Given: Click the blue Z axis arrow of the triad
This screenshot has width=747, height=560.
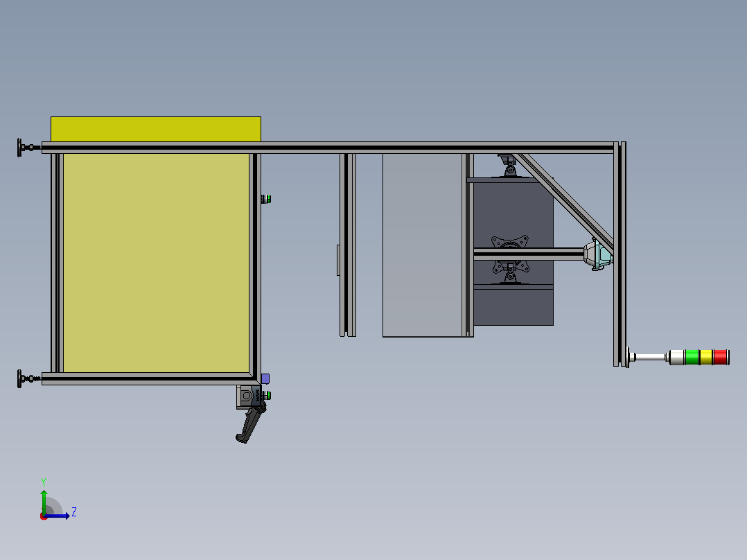Looking at the screenshot, I should [58, 516].
